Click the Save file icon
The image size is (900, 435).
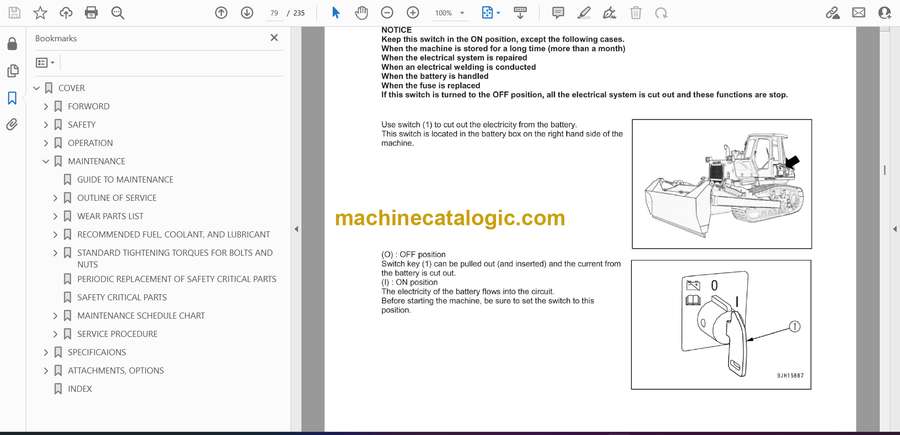(x=14, y=13)
